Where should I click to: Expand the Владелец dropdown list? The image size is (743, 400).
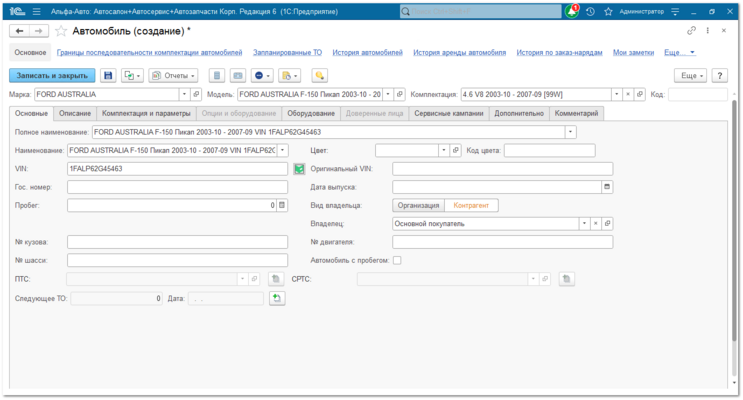coord(584,223)
